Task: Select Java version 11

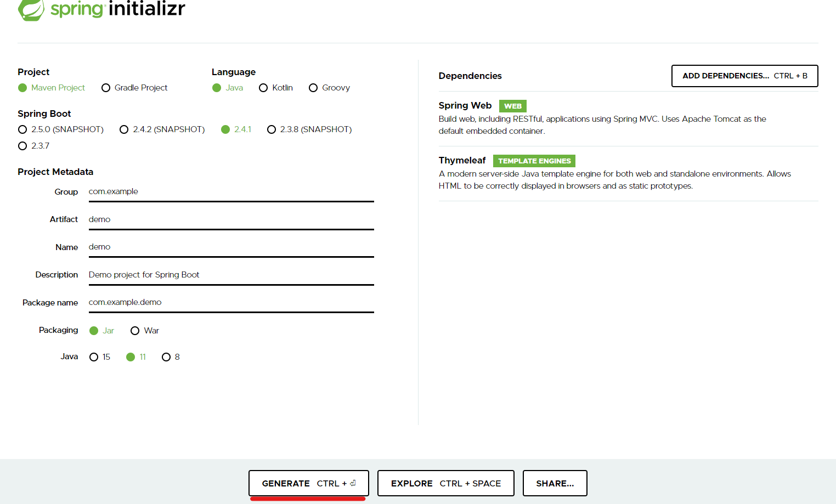Action: (x=136, y=357)
